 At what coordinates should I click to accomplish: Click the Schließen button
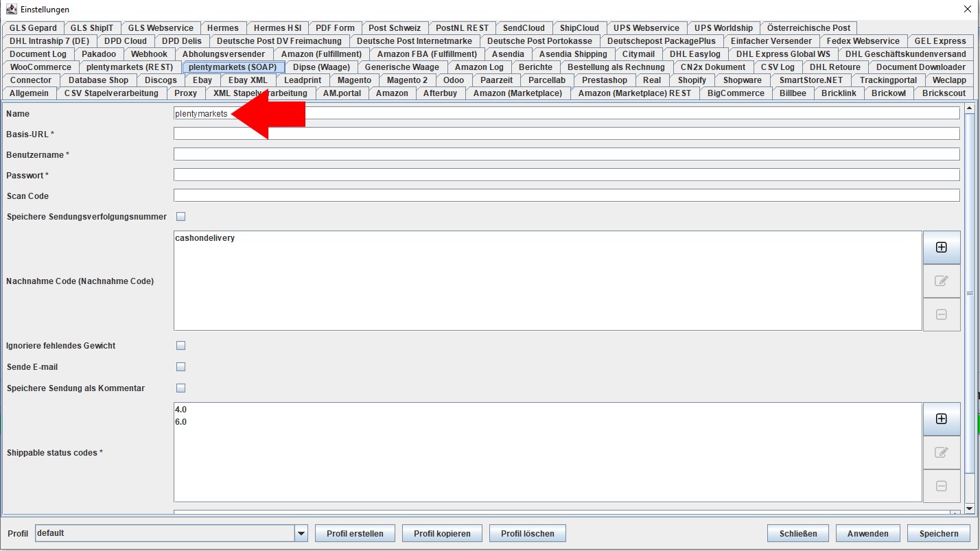(x=798, y=533)
